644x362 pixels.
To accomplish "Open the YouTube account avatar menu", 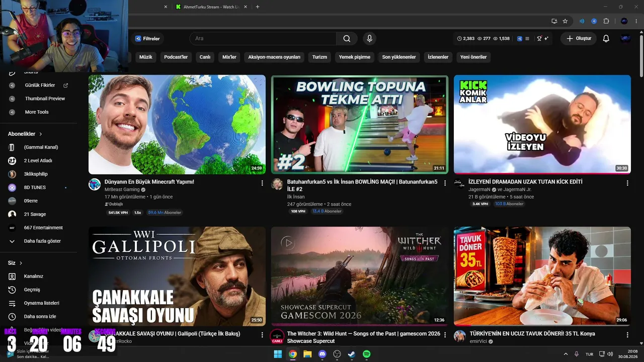I will click(x=625, y=39).
